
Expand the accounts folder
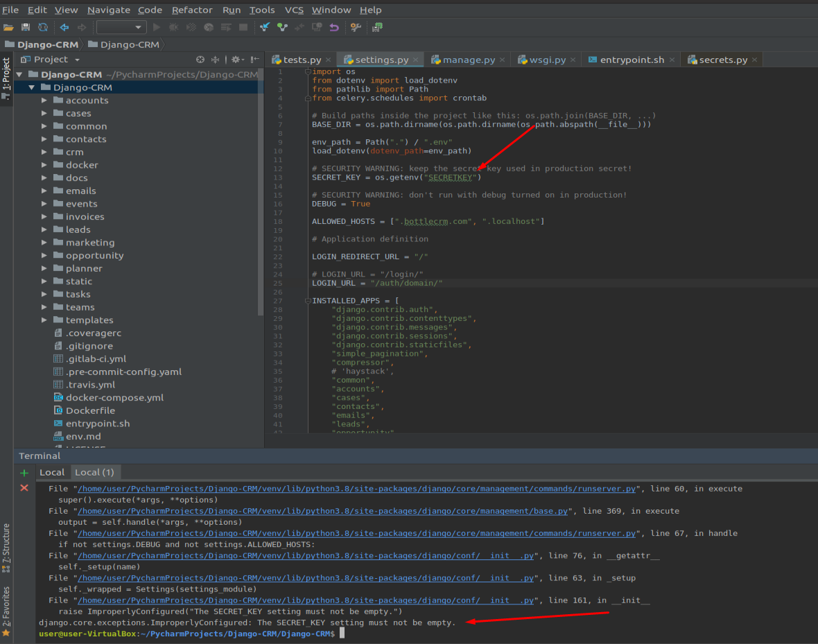click(x=44, y=101)
